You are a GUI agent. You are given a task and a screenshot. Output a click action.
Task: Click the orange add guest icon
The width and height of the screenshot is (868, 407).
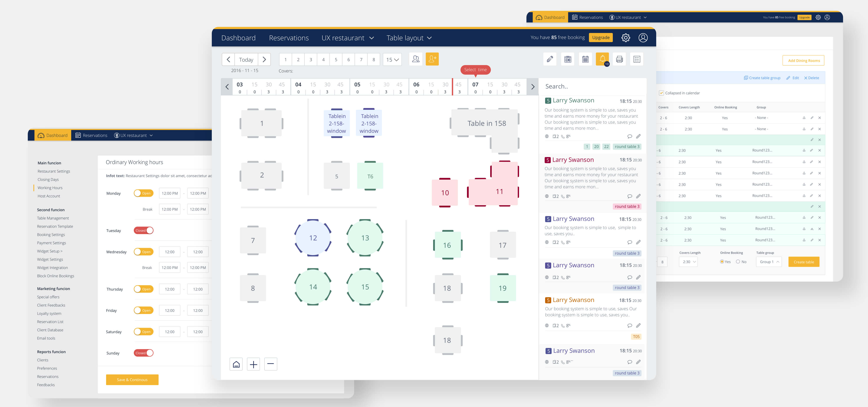[x=432, y=59]
